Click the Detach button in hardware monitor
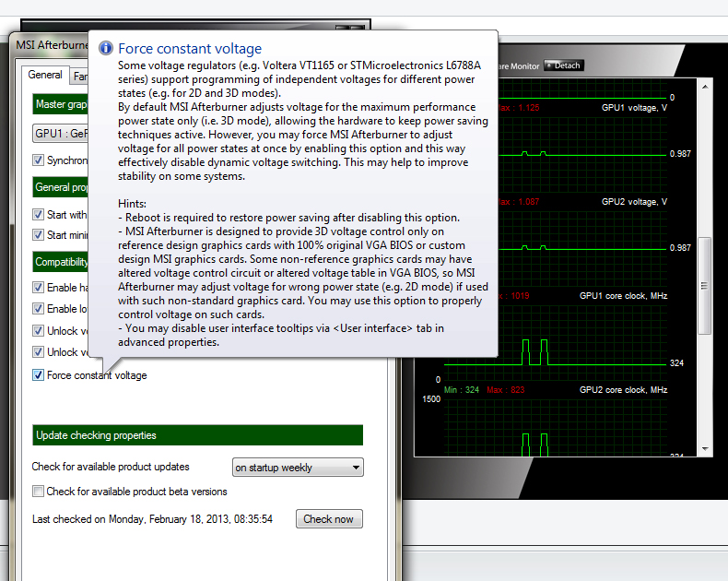Screen dimensions: 728x581 [x=564, y=65]
